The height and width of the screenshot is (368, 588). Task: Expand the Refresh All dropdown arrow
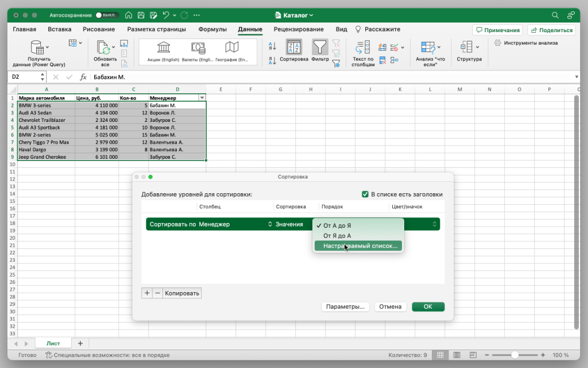pyautogui.click(x=113, y=47)
